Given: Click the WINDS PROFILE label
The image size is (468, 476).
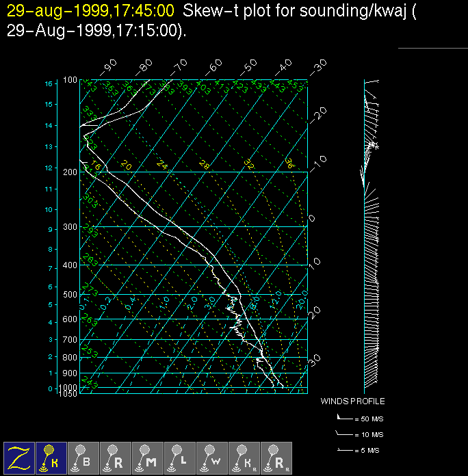Looking at the screenshot, I should click(x=352, y=401).
